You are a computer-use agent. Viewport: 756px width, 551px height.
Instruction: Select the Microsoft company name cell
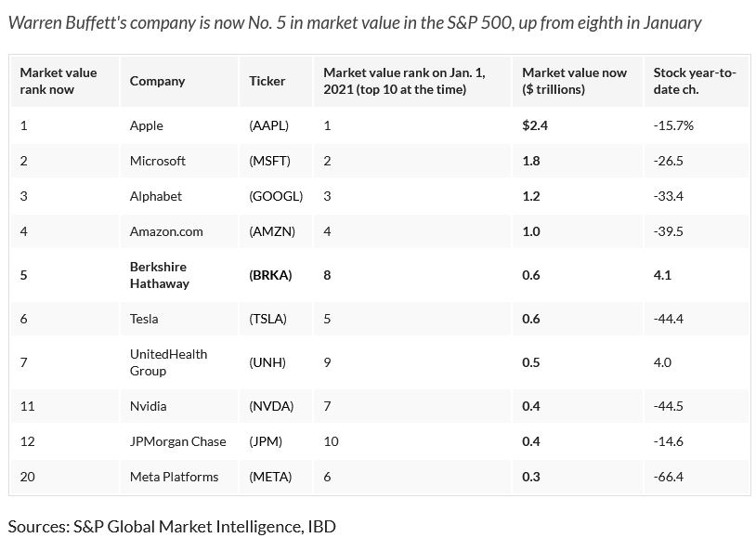[x=158, y=161]
